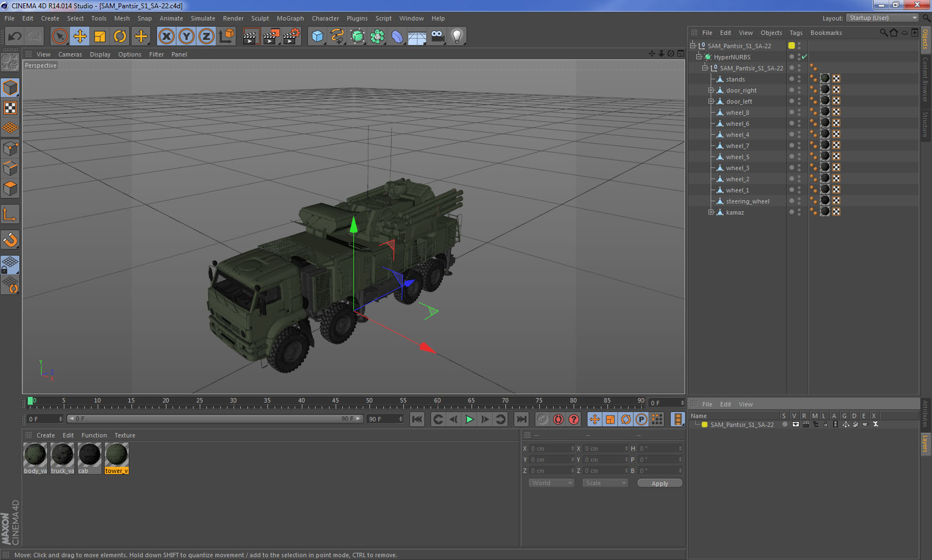Open the Content Browser side tab
Screen dimensions: 932x560
pyautogui.click(x=925, y=79)
